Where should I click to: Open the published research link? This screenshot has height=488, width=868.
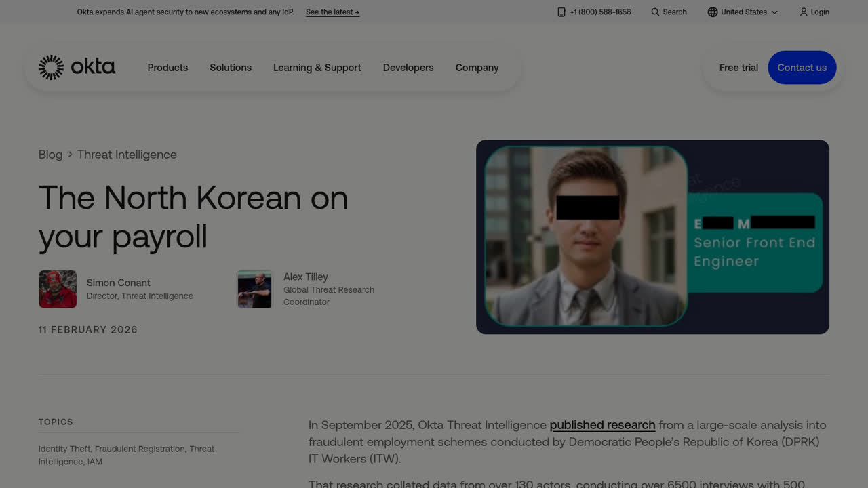(602, 425)
